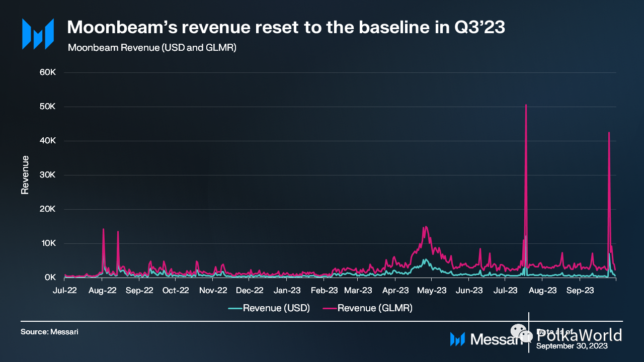Click the Feb-23 x-axis label

point(324,291)
